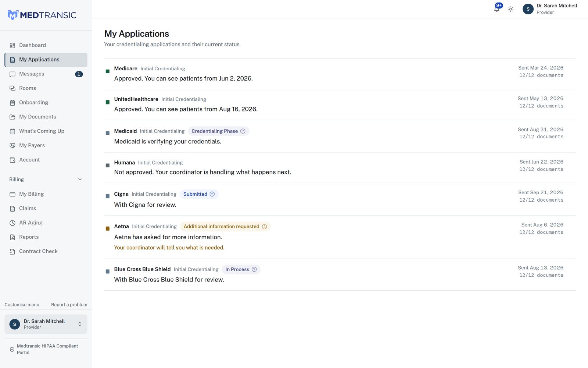Click the Customise menu link
The height and width of the screenshot is (368, 588).
point(22,305)
